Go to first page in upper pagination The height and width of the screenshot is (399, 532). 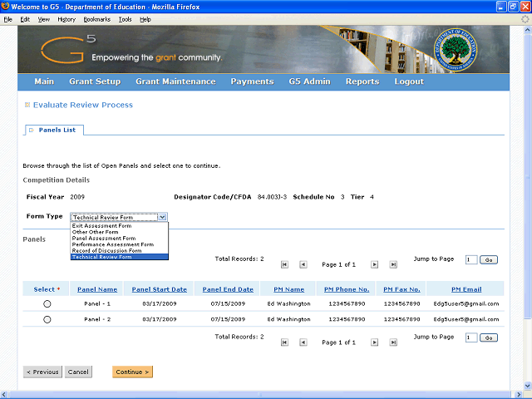[284, 264]
